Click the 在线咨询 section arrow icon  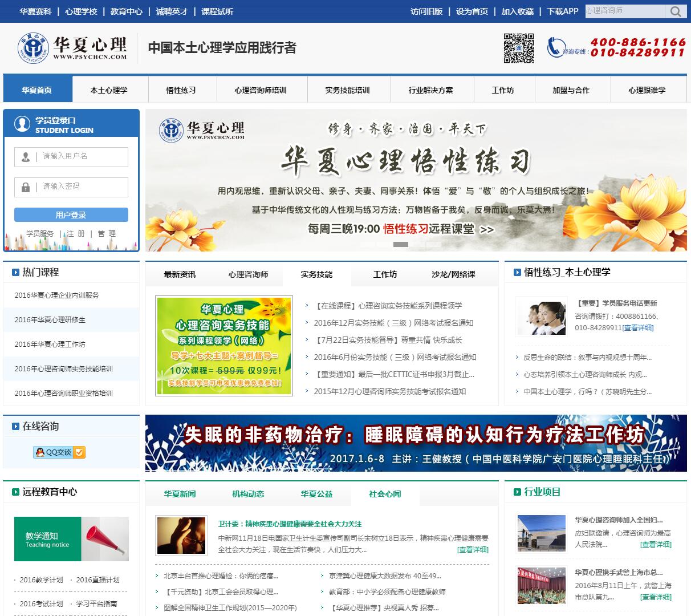tap(15, 426)
